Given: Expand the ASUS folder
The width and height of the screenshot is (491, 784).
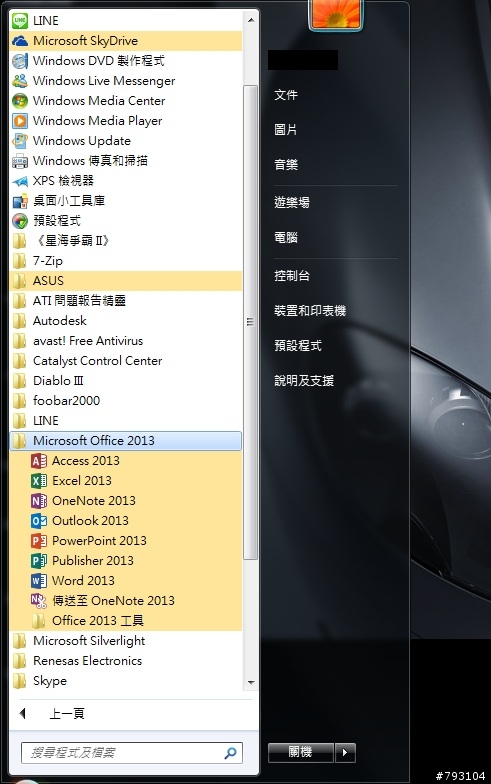Looking at the screenshot, I should 125,280.
